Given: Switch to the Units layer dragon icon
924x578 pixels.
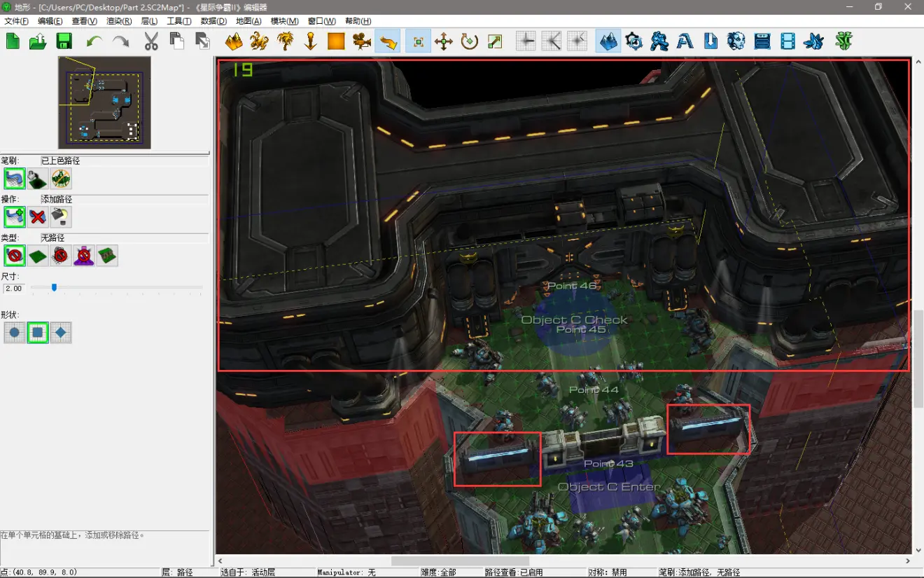Looking at the screenshot, I should pos(259,41).
